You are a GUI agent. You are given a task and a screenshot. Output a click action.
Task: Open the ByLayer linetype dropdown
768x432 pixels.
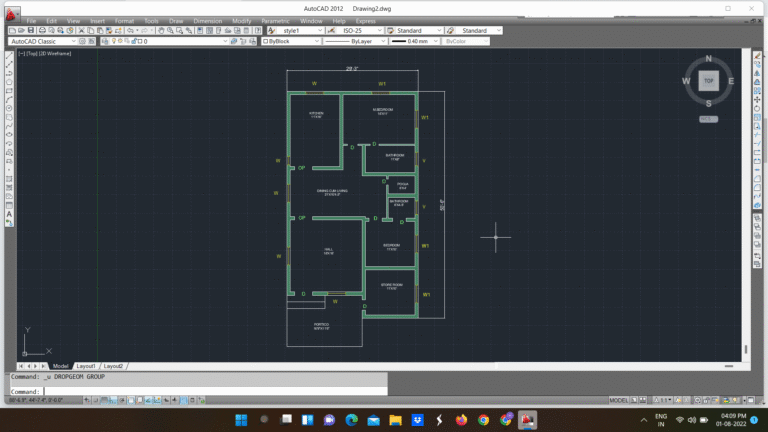tap(356, 41)
